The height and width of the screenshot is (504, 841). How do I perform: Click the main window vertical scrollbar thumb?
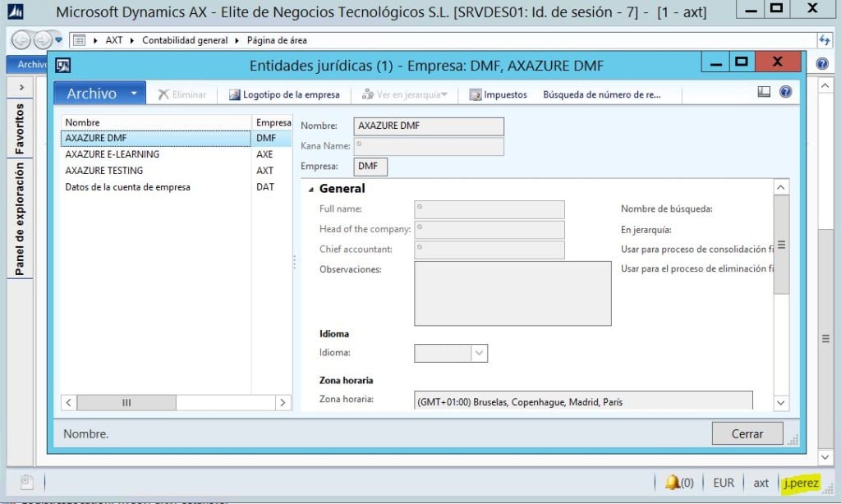826,339
